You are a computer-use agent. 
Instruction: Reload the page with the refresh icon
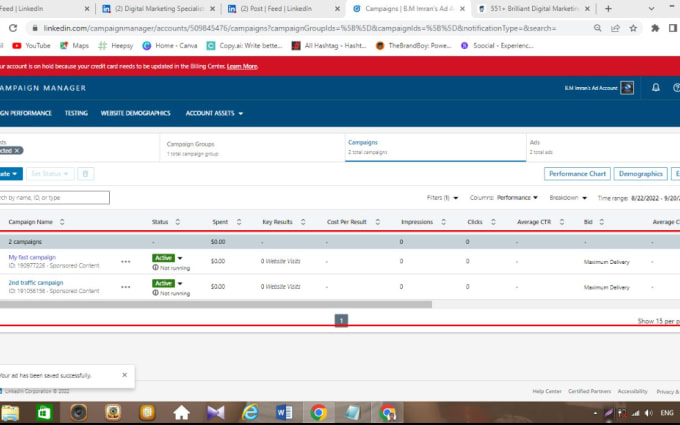(13, 28)
